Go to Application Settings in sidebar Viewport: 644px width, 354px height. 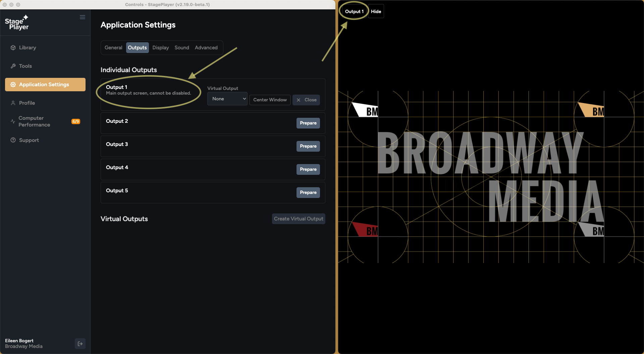[45, 85]
